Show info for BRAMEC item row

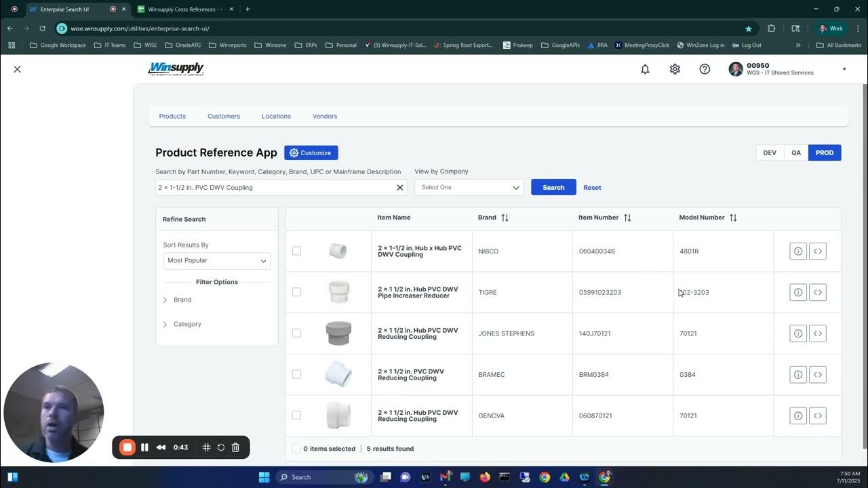(x=798, y=375)
